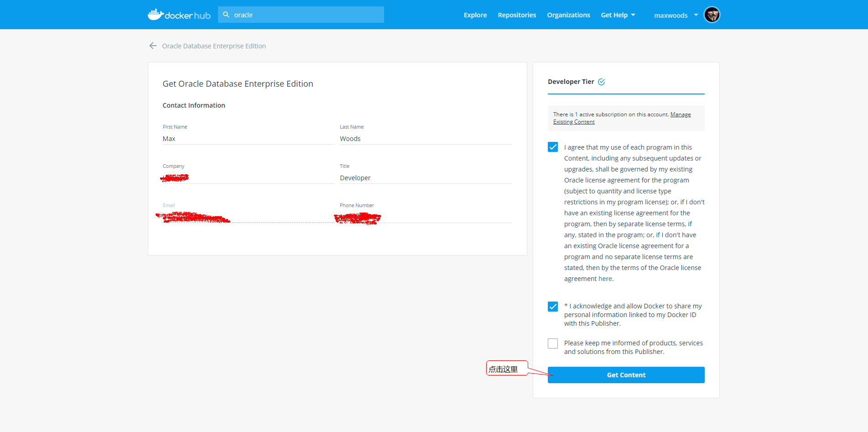The height and width of the screenshot is (432, 868).
Task: Click the Docker Hub whale logo
Action: coord(156,14)
